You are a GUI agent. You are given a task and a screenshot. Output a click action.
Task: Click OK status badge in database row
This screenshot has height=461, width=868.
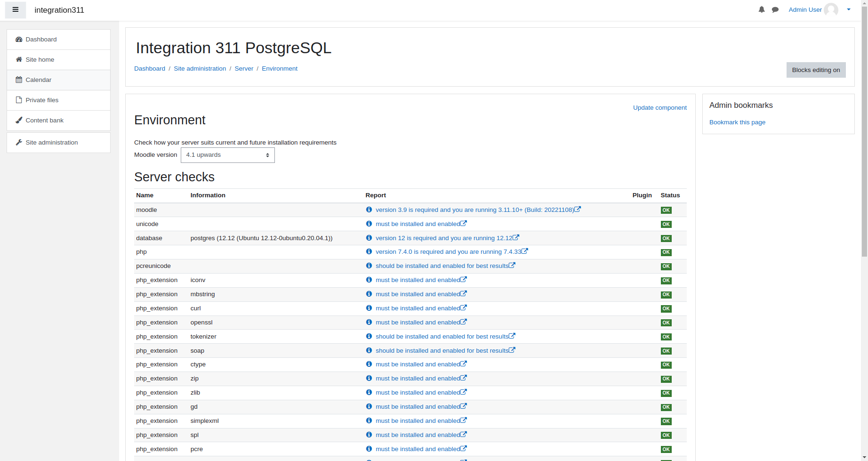coord(666,239)
